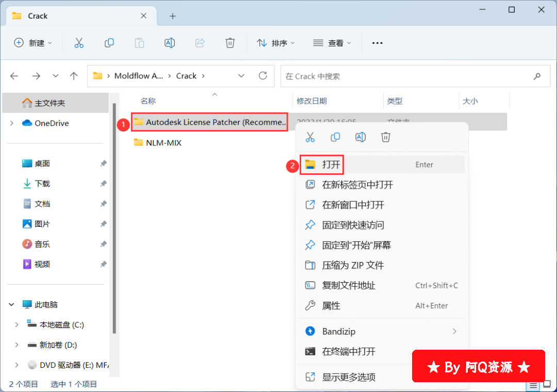Click the Share icon in the toolbar

click(200, 43)
